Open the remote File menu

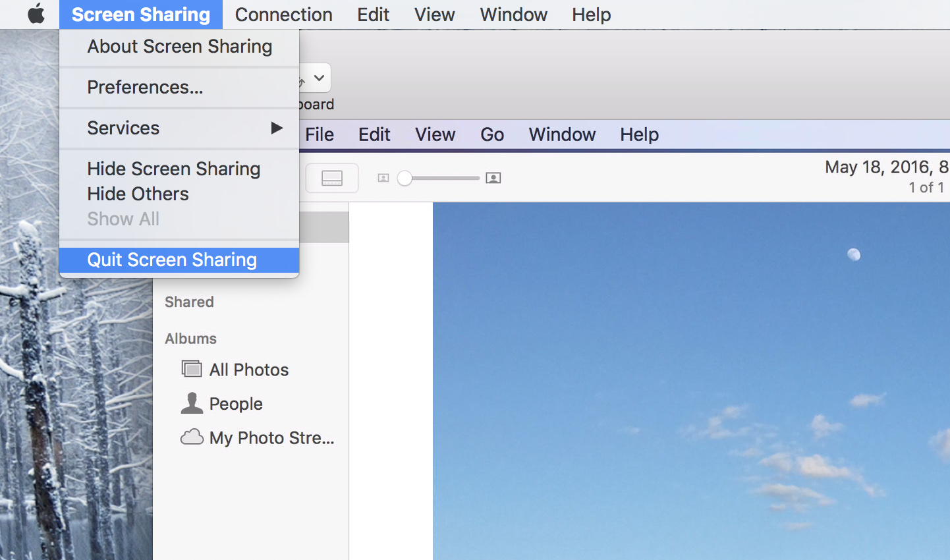coord(320,134)
